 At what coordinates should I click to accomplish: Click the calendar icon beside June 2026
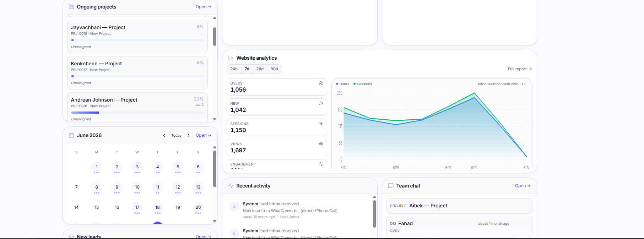[x=71, y=135]
